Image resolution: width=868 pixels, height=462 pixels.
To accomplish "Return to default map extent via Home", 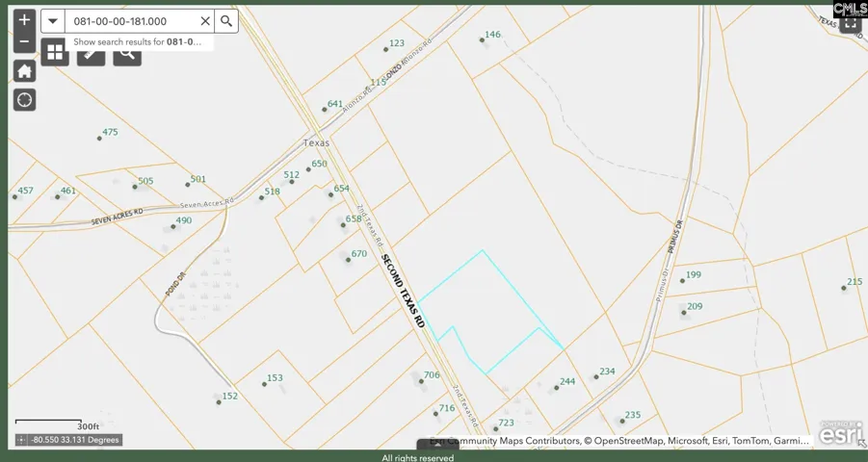I will point(24,71).
